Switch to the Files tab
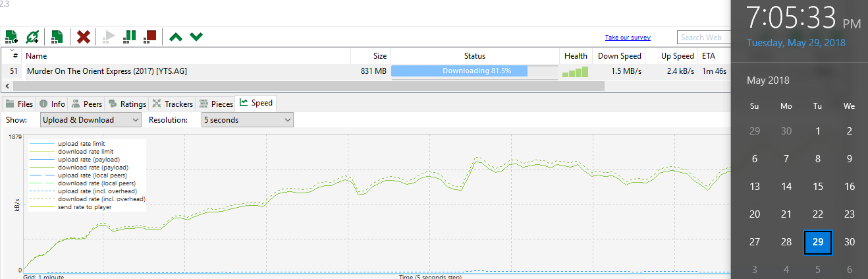This screenshot has width=868, height=279. [x=19, y=104]
